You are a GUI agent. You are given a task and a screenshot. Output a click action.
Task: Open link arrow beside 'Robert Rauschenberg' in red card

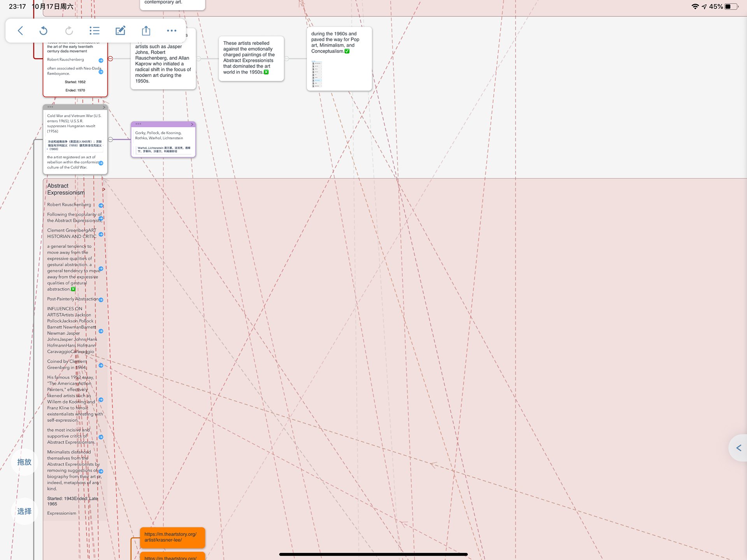click(x=101, y=60)
